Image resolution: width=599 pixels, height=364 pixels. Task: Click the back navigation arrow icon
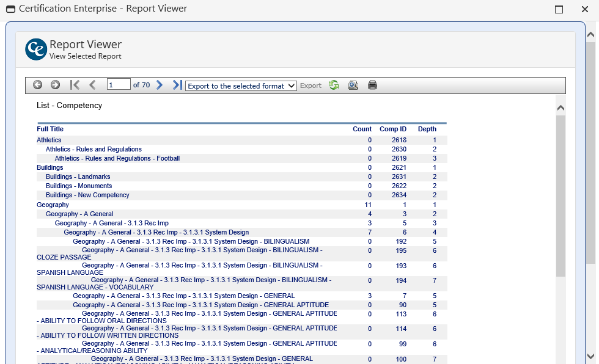[37, 86]
